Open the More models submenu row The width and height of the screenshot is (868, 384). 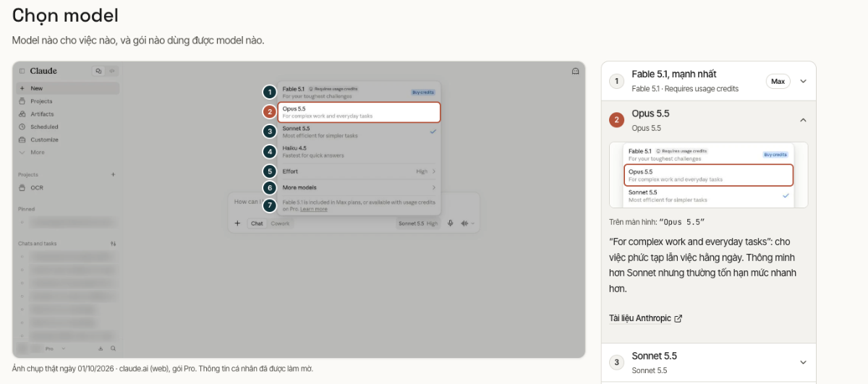(359, 187)
